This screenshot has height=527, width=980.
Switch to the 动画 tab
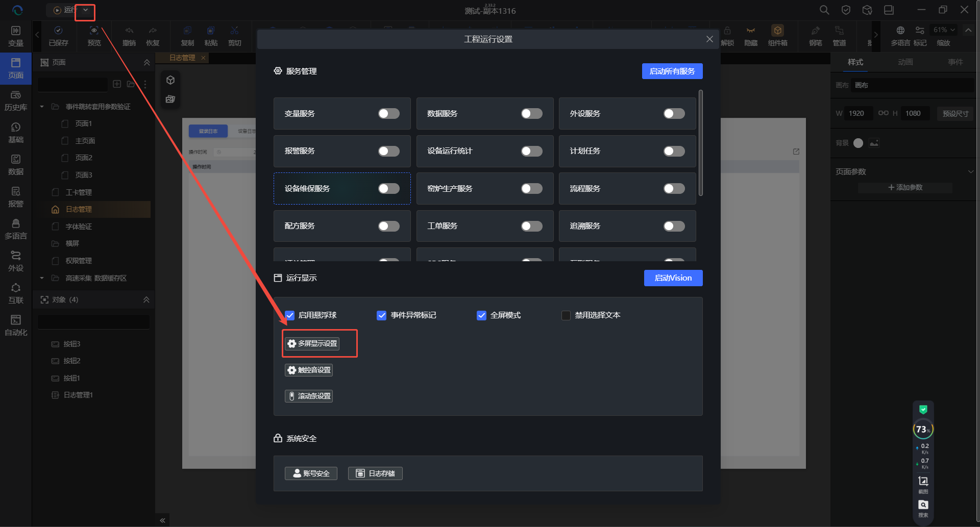(x=905, y=62)
